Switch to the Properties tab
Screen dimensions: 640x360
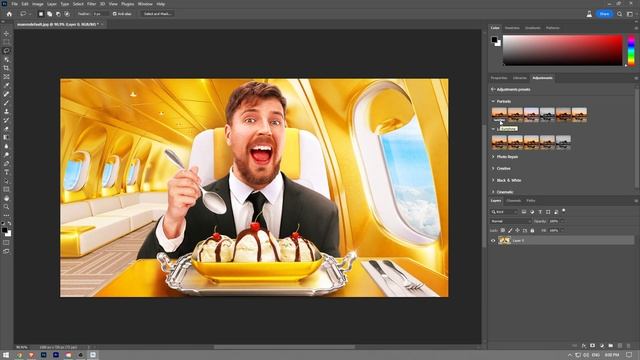point(499,78)
